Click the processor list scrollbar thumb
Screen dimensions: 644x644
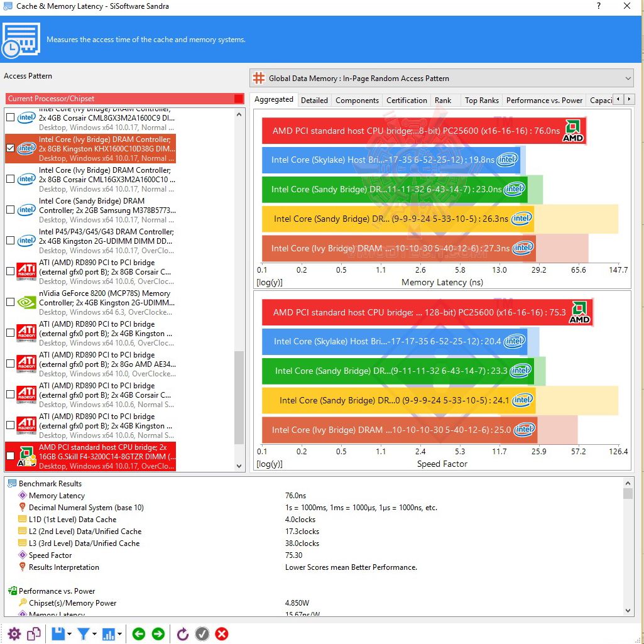pyautogui.click(x=239, y=397)
